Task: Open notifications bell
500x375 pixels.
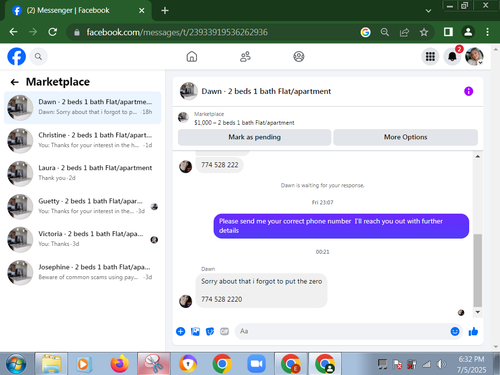Action: (452, 57)
